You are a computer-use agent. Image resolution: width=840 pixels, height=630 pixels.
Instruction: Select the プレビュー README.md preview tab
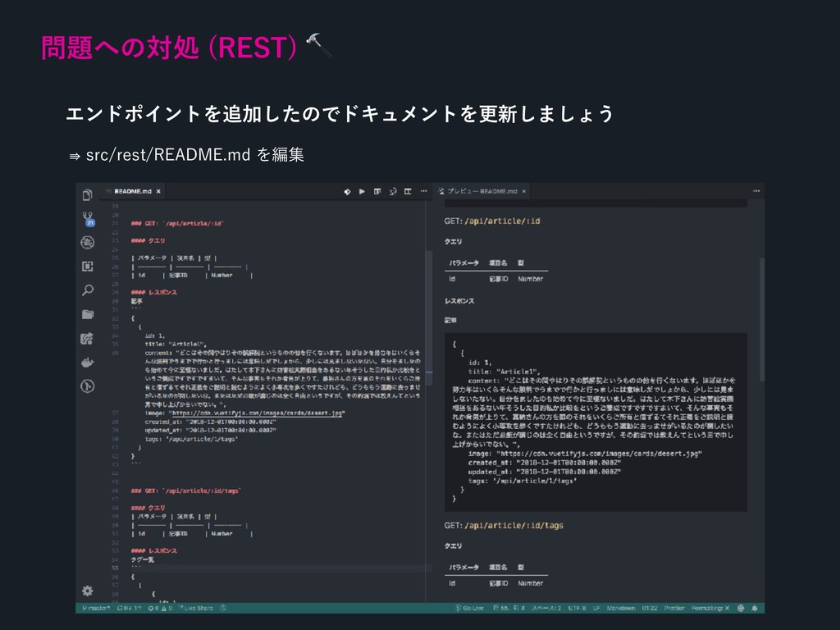coord(482,191)
